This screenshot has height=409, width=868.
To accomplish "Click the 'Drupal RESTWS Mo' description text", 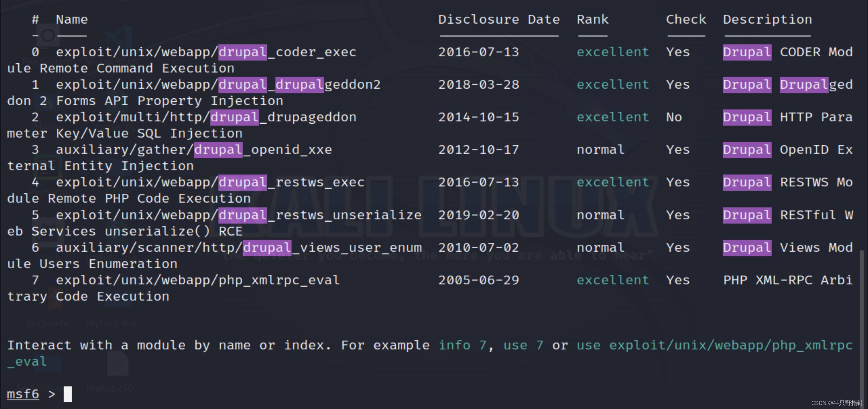I will point(788,182).
